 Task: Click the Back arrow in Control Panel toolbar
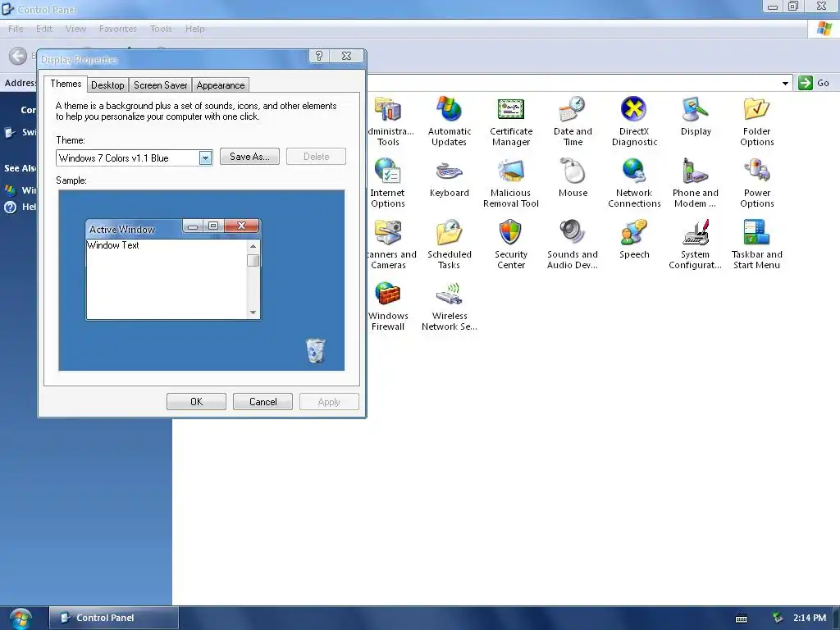click(18, 56)
